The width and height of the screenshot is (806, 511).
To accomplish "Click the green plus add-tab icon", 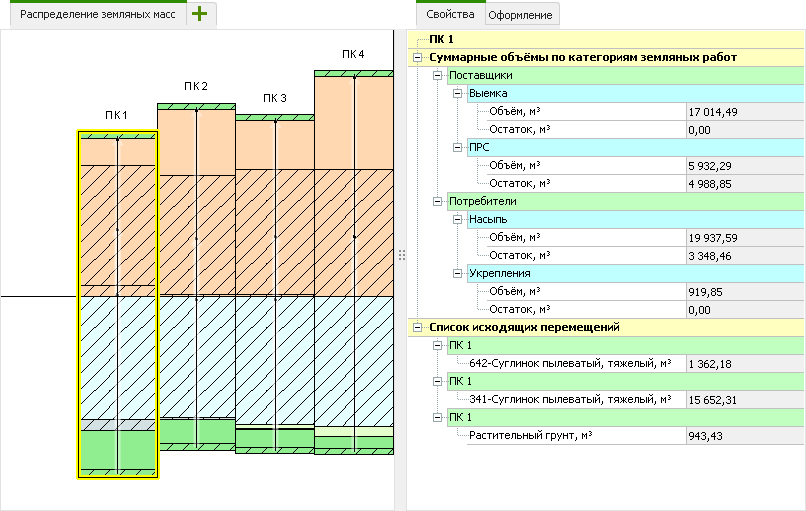I will pos(201,14).
